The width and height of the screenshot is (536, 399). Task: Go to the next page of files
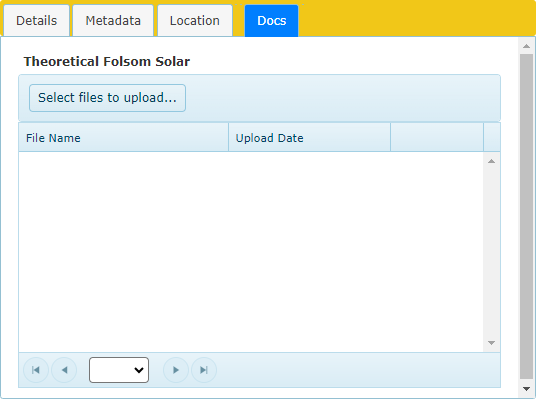click(176, 370)
